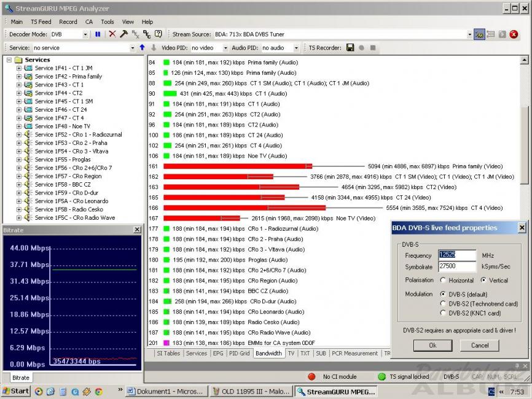The image size is (532, 399).
Task: Open the TS Feed menu
Action: [41, 21]
